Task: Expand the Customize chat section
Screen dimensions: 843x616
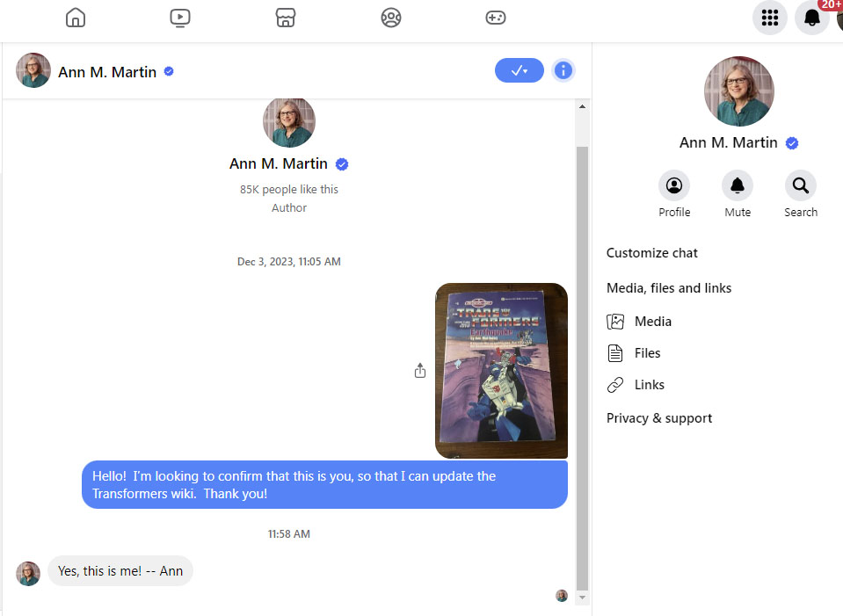Action: pyautogui.click(x=651, y=253)
